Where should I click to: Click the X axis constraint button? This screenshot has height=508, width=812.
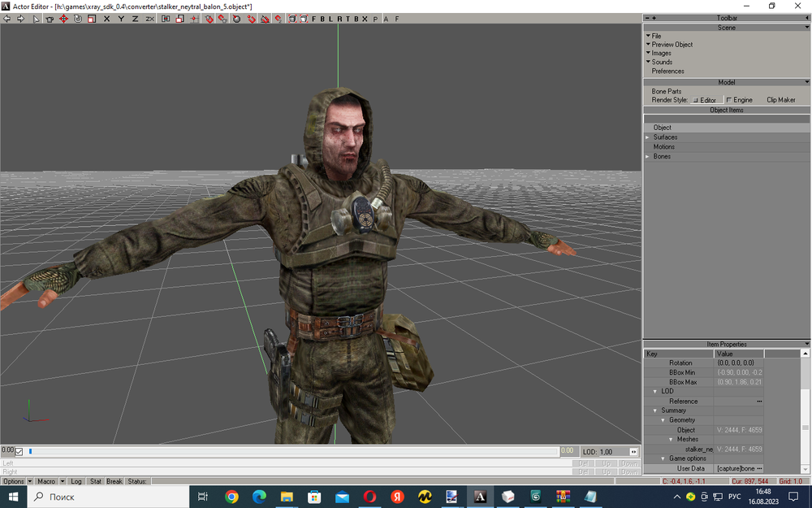107,19
